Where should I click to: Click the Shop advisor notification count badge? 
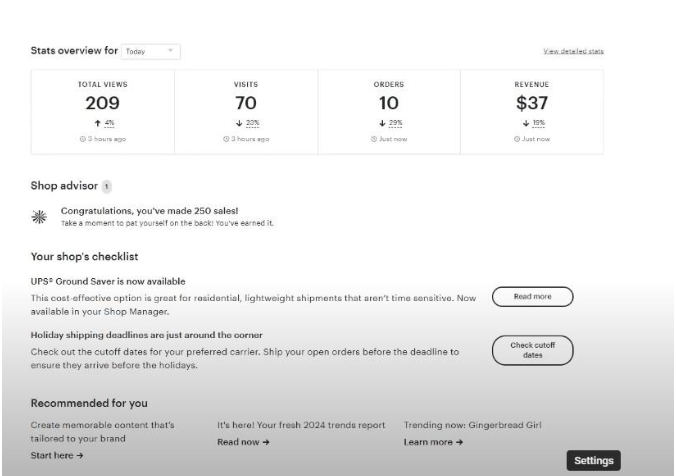[x=106, y=186]
